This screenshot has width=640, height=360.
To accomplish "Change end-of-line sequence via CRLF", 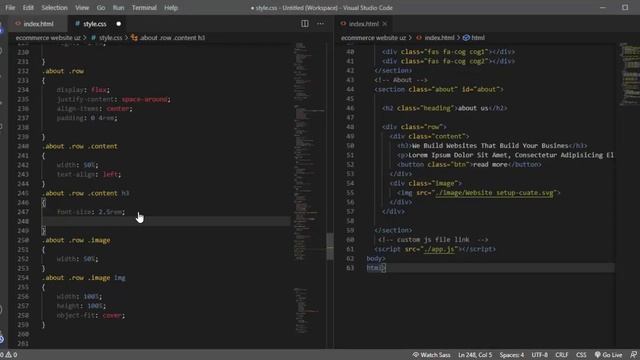I will pos(562,355).
